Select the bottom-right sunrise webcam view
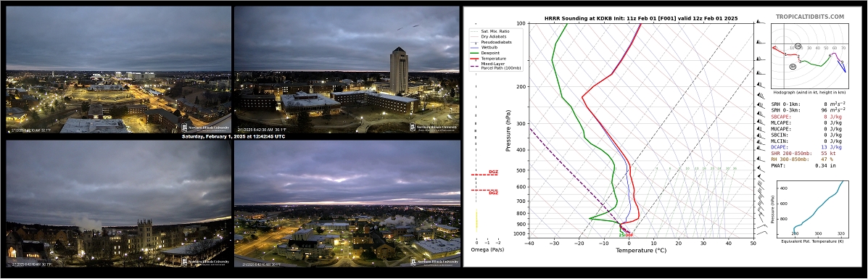 point(347,203)
